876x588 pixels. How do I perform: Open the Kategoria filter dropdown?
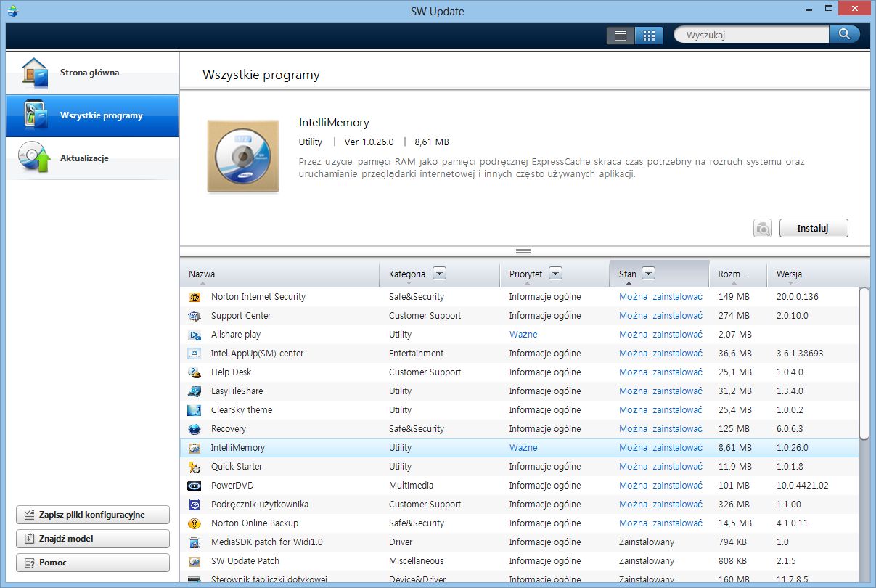click(x=439, y=274)
